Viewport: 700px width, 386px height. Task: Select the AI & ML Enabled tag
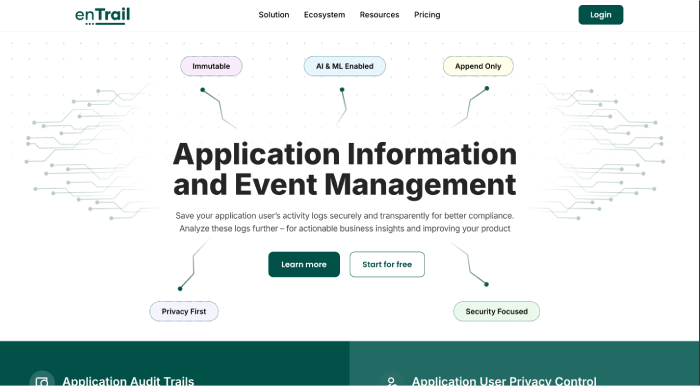(345, 66)
